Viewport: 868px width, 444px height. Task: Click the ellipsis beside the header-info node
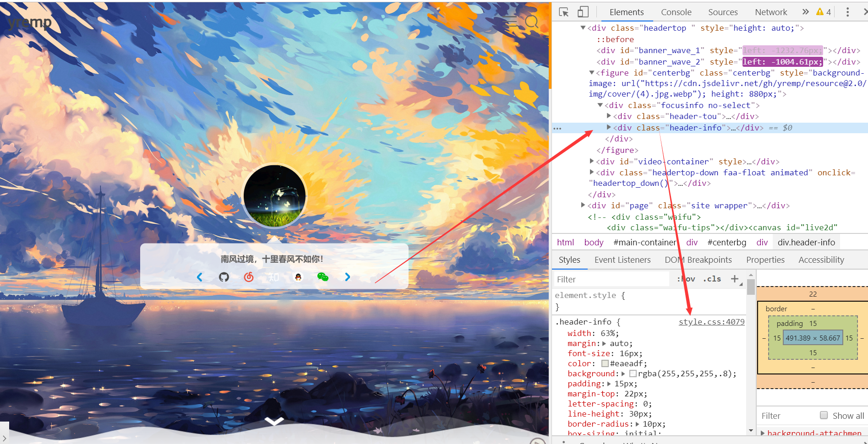(x=557, y=129)
